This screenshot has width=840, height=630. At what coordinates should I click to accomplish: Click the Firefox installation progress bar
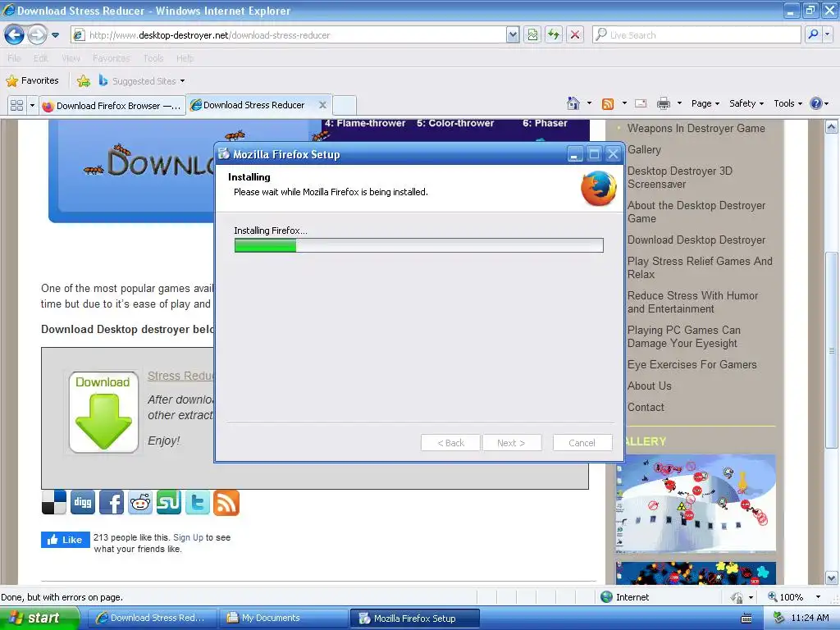pos(419,245)
